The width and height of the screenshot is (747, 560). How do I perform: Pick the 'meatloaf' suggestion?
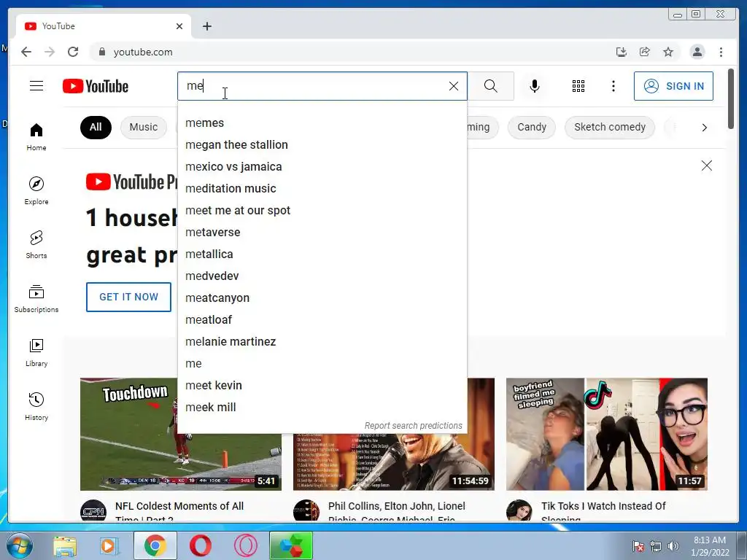point(322,320)
